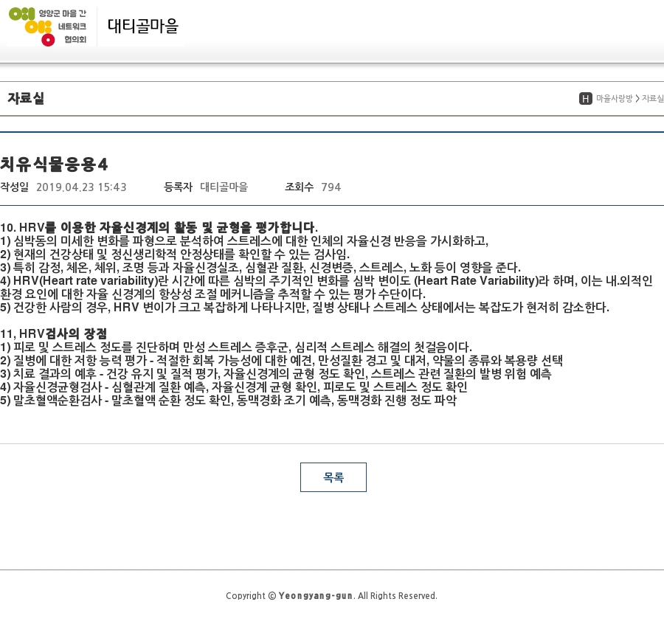This screenshot has width=664, height=644.
Task: Click heading 10. HRV를 이용한 자율신경계의 활동
Action: pyautogui.click(x=159, y=227)
